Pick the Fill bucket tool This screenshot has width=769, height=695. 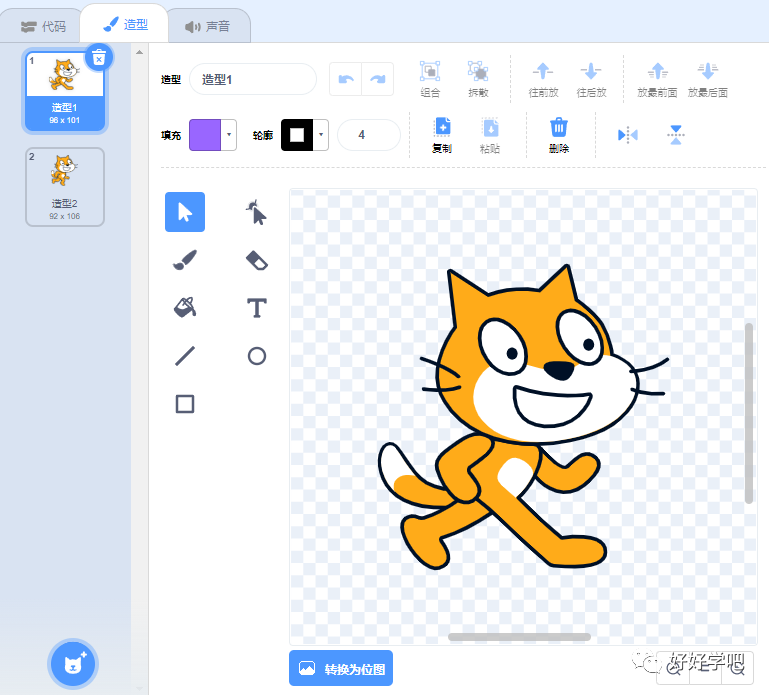[185, 308]
